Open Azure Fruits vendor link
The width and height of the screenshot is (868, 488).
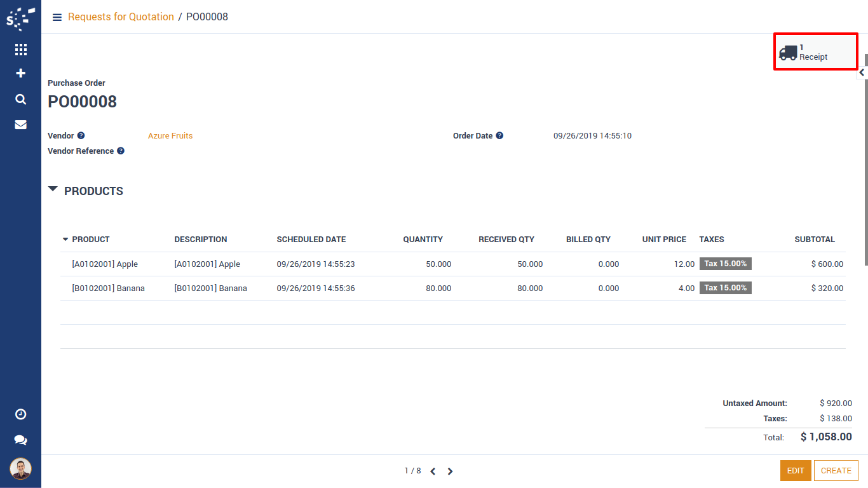point(170,136)
